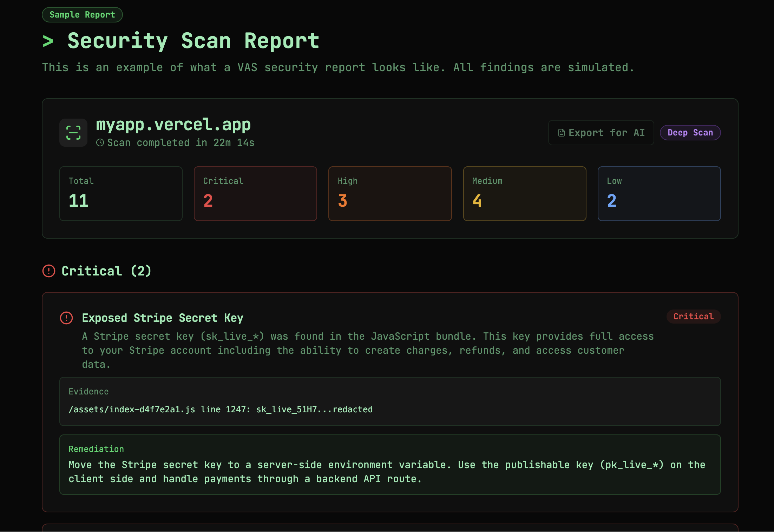Click the target scan icon beside myapp.vercel.app
The image size is (774, 532).
(x=73, y=133)
